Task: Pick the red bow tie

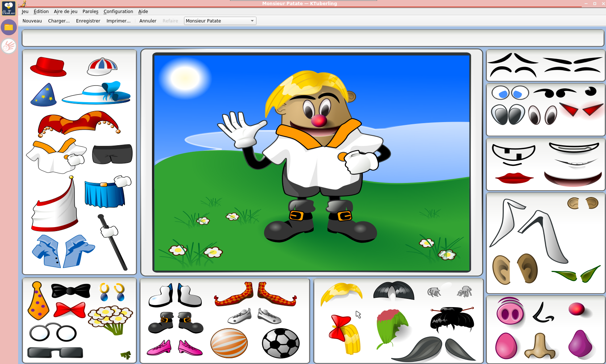Action: (x=70, y=310)
